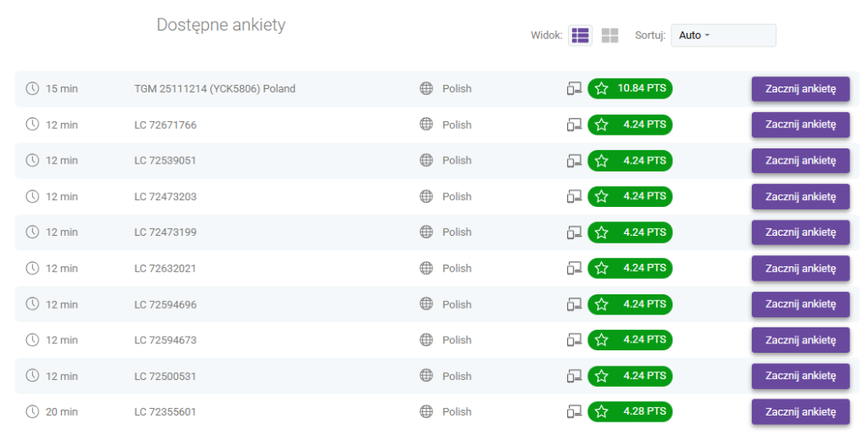Click globe icon in LC 72539051 row

(x=426, y=160)
